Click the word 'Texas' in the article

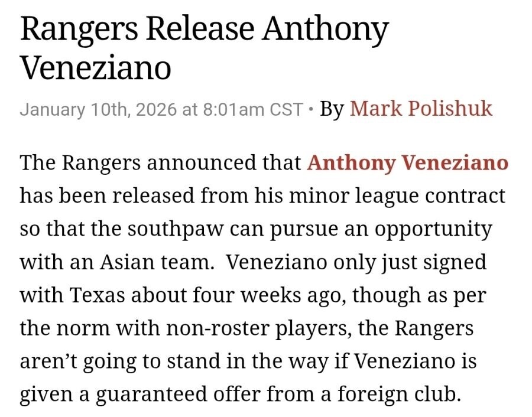coord(98,295)
